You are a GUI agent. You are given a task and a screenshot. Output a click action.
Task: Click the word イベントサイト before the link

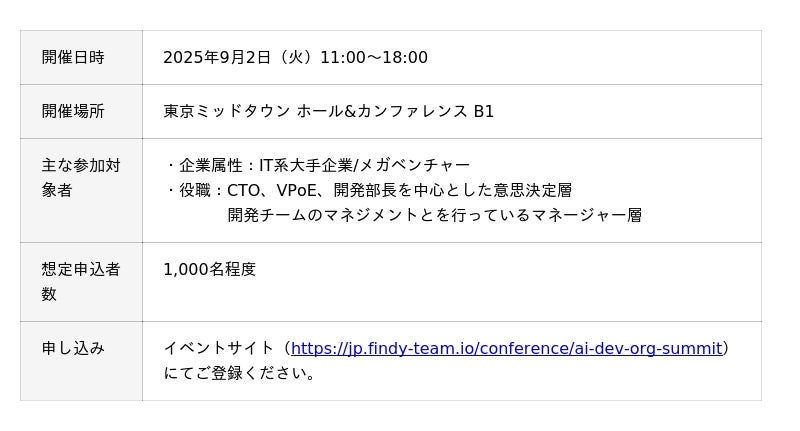[x=219, y=348]
